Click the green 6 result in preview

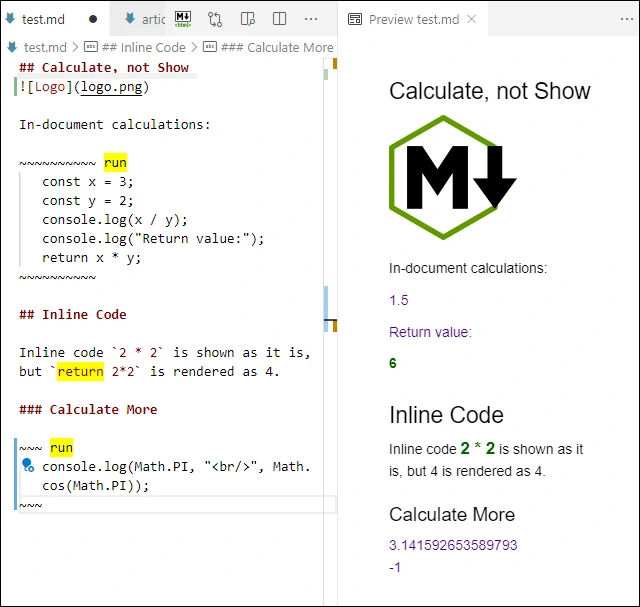(x=393, y=363)
